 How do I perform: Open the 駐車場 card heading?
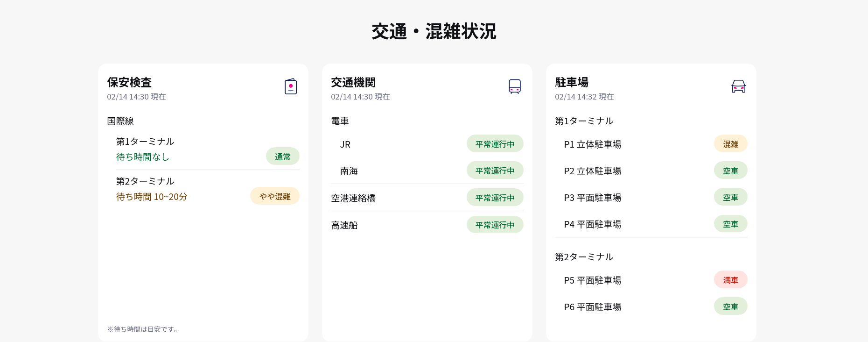[572, 82]
